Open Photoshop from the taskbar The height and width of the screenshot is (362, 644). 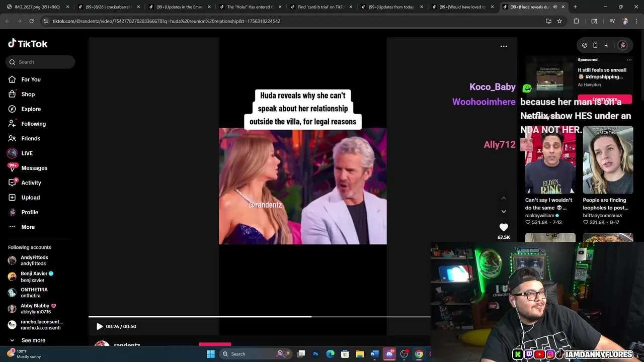pyautogui.click(x=315, y=354)
